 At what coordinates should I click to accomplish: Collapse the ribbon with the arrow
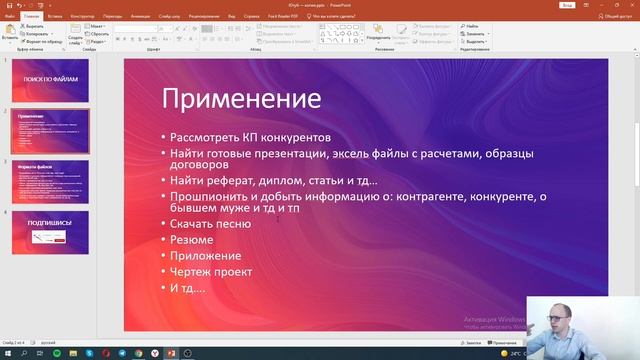point(635,49)
